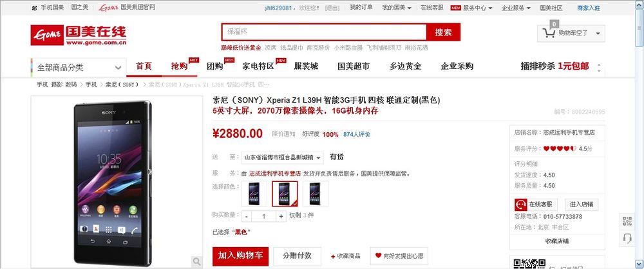644x269 pixels.
Task: Select the third color thumbnail
Action: [316, 194]
